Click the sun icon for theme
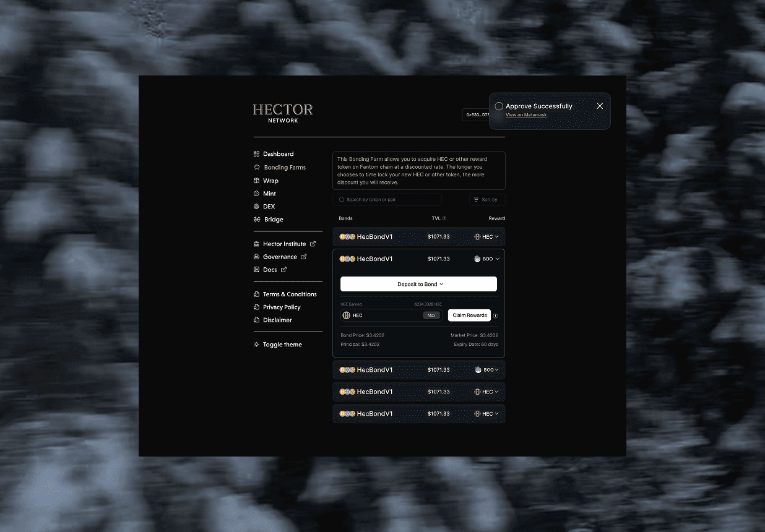Image resolution: width=765 pixels, height=532 pixels. [x=257, y=345]
